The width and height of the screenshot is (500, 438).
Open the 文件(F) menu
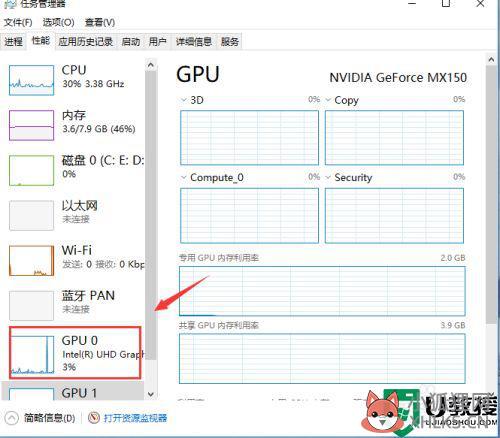(18, 22)
